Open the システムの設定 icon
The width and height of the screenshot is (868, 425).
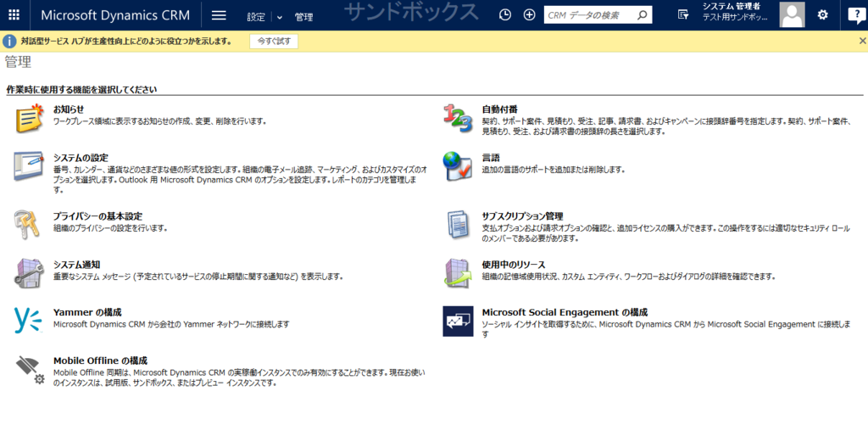(29, 167)
